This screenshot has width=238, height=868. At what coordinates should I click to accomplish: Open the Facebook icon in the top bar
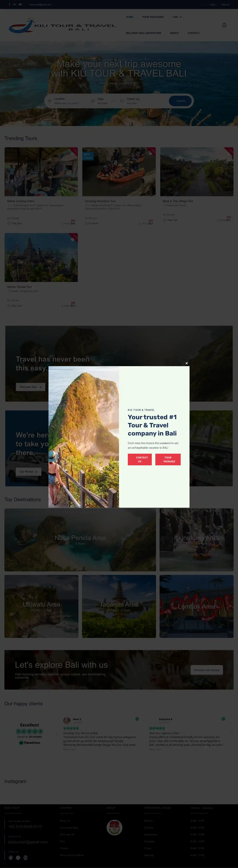click(x=9, y=4)
